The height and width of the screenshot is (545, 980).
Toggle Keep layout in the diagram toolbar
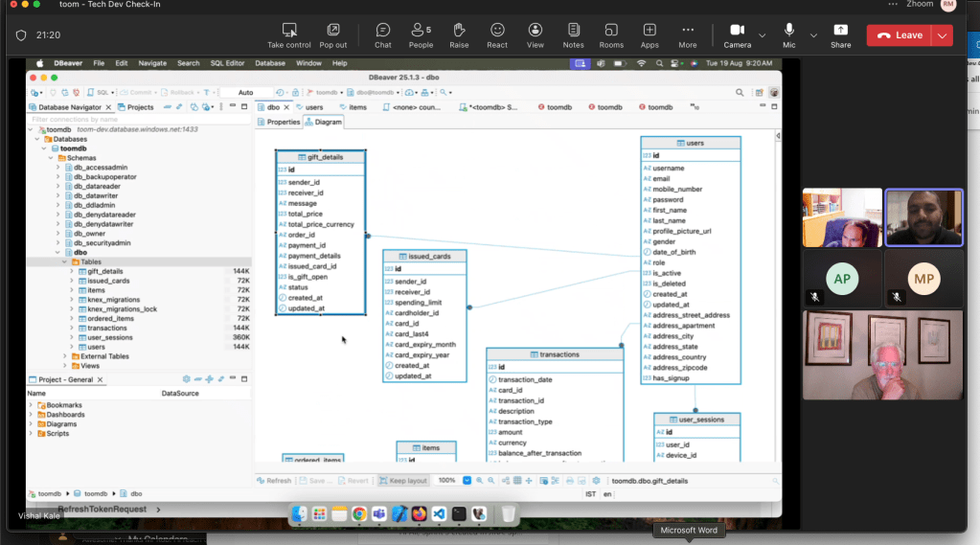click(x=403, y=481)
